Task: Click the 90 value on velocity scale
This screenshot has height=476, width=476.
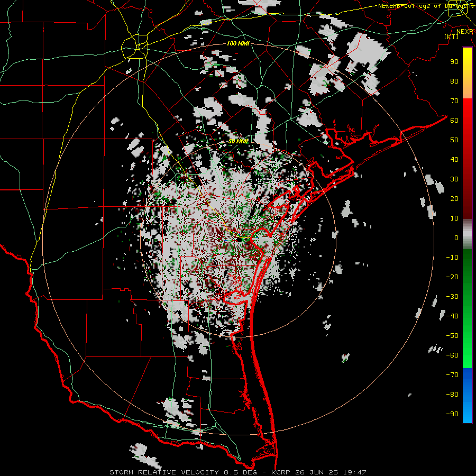Action: [454, 62]
